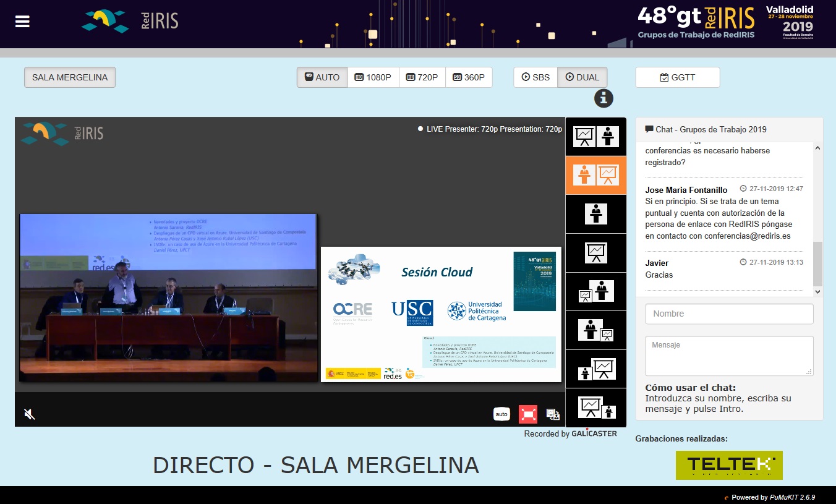Enter fullscreen with the red icon
The width and height of the screenshot is (836, 504).
(x=528, y=414)
